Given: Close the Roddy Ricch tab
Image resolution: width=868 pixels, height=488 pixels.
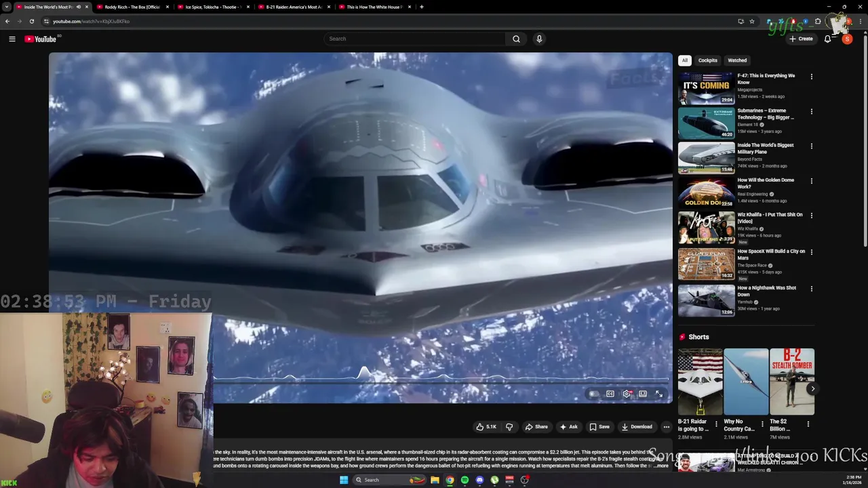Looking at the screenshot, I should [167, 7].
